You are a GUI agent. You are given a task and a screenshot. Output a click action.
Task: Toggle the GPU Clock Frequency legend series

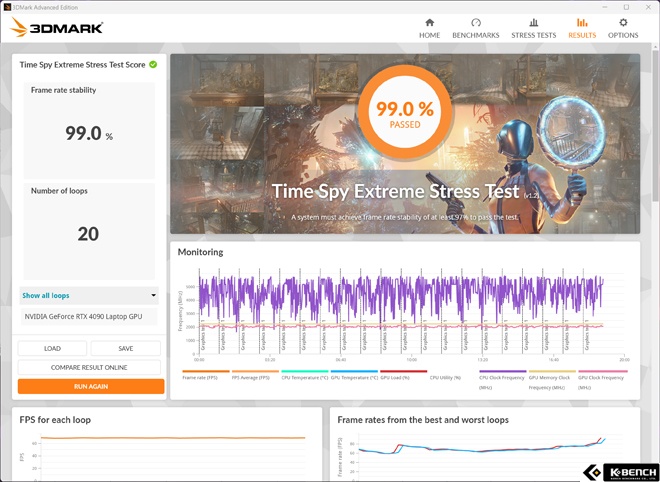601,380
